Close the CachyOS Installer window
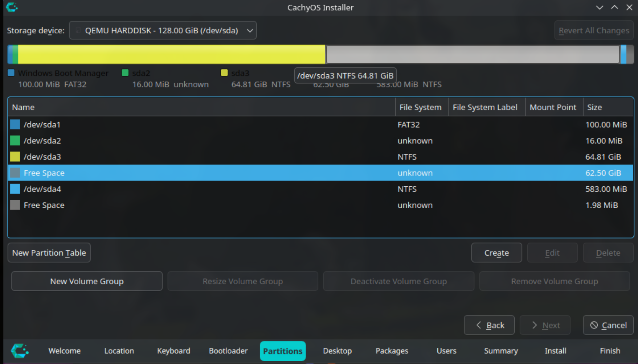 coord(629,7)
